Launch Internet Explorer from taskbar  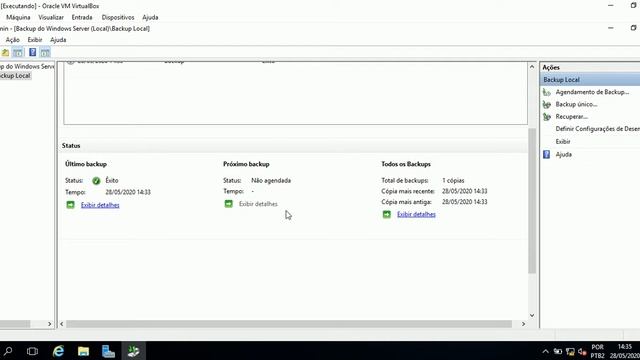[58, 351]
